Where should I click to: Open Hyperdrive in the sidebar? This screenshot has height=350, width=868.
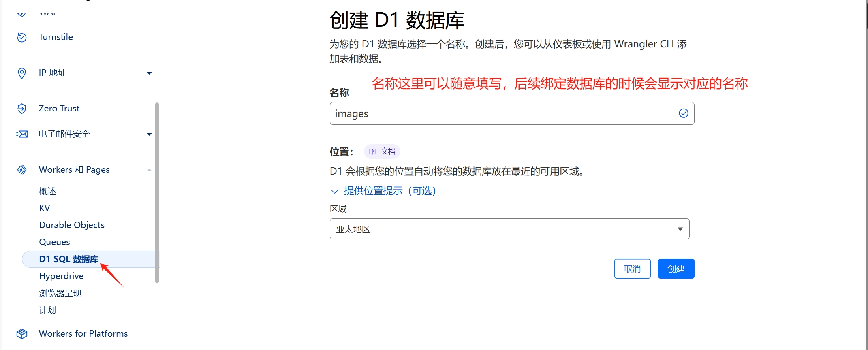tap(61, 276)
